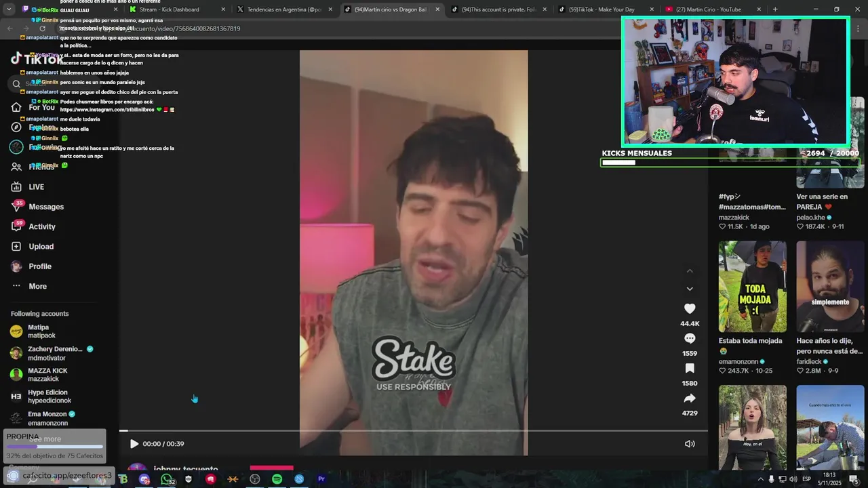Click 'Hace años lo dije' video caption
This screenshot has width=868, height=488.
[830, 346]
